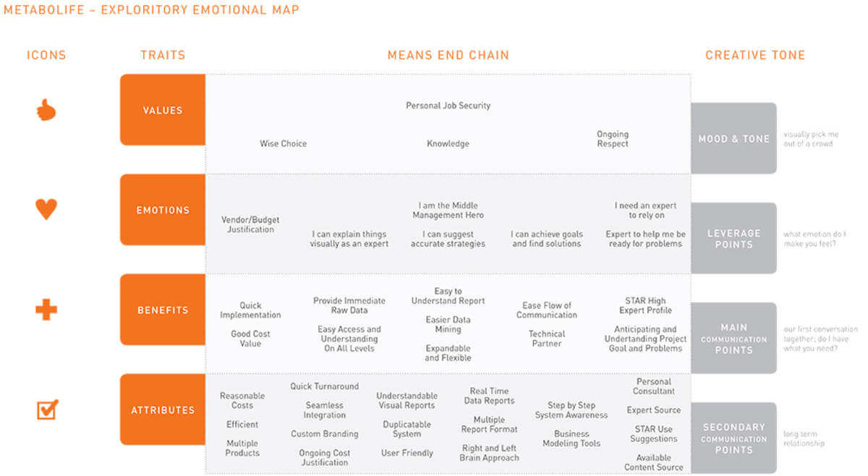Select the orange EMOTIONS trait block
This screenshot has width=868, height=476.
point(163,210)
